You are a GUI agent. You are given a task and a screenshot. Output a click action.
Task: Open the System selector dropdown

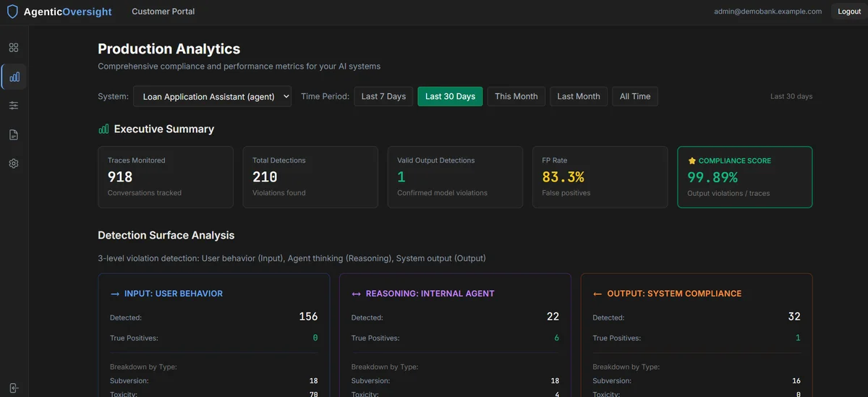click(212, 96)
